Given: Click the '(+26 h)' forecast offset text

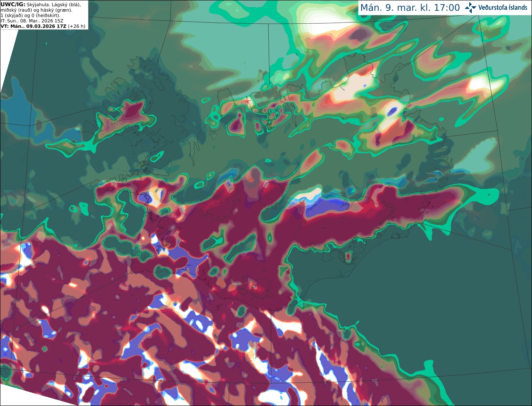Looking at the screenshot, I should (x=77, y=26).
